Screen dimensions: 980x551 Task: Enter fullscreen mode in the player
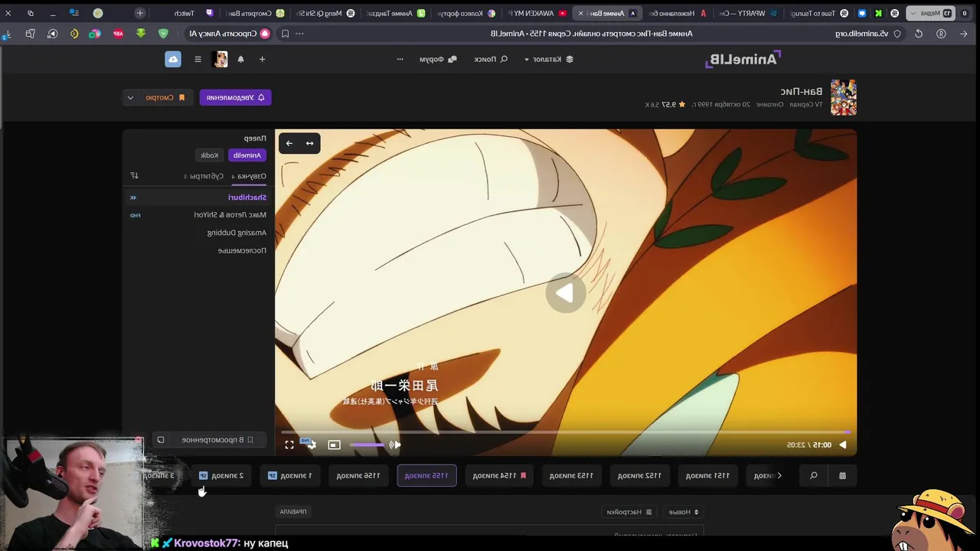[289, 445]
